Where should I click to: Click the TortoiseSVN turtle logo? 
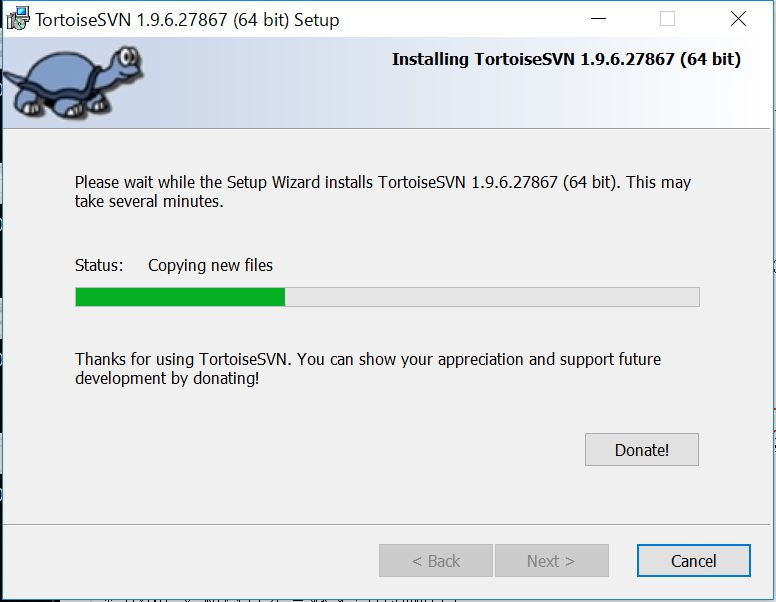[x=74, y=82]
